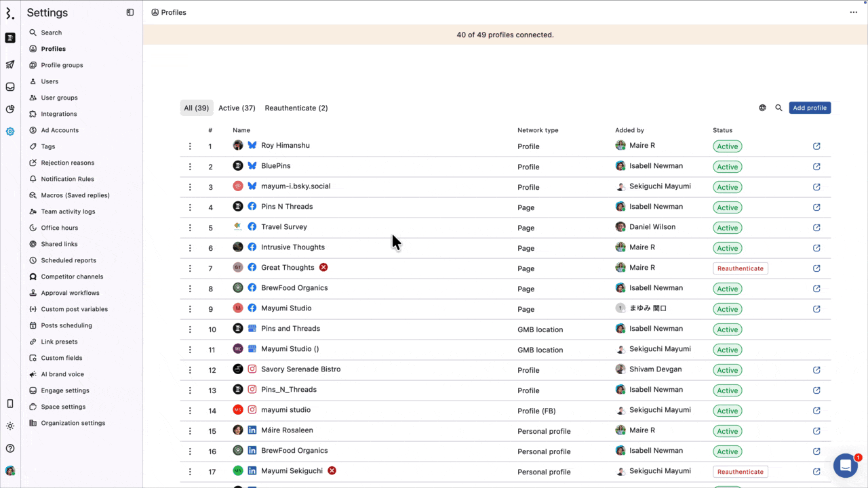The image size is (868, 488).
Task: Open inbox icon in left rail
Action: pyautogui.click(x=10, y=87)
